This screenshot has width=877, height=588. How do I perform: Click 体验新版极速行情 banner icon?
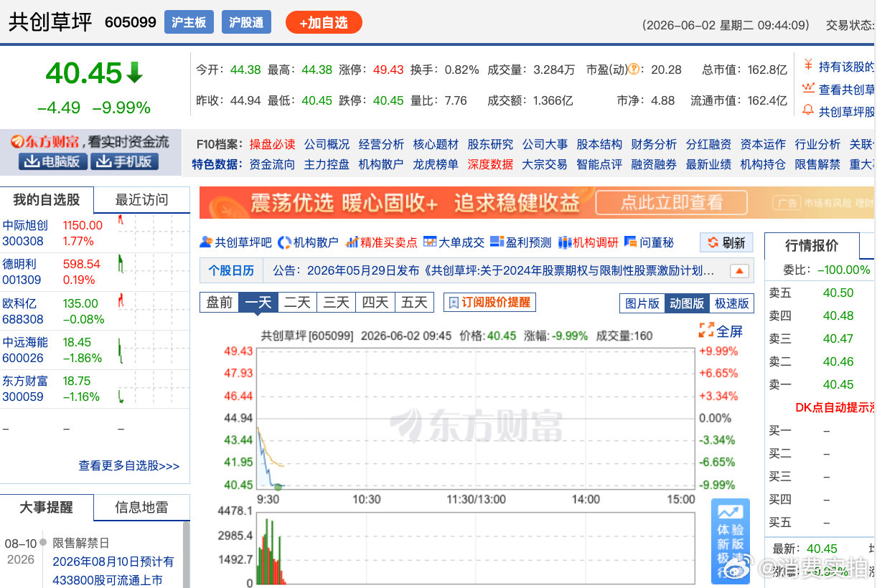(731, 541)
